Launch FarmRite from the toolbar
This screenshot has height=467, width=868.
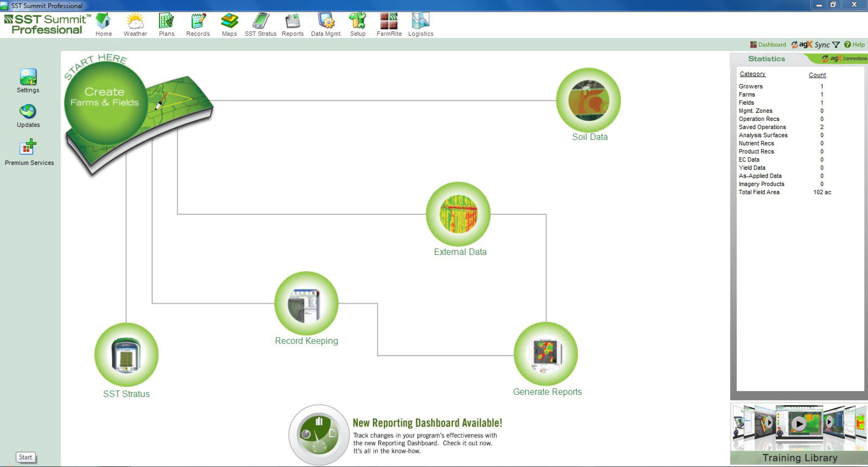pyautogui.click(x=389, y=25)
